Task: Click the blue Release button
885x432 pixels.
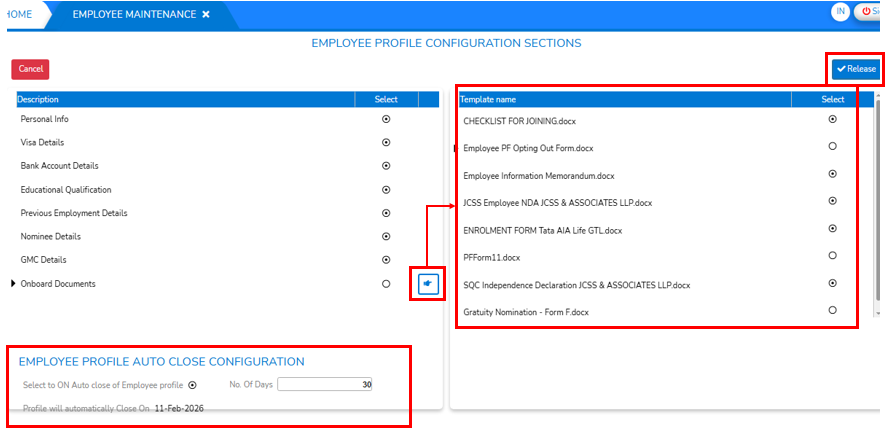Action: [856, 69]
